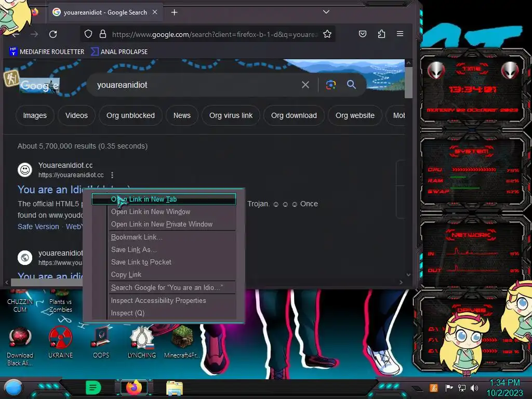Click the vertical scrollbar down arrow
Viewport: 532px width, 399px height.
coord(408,275)
